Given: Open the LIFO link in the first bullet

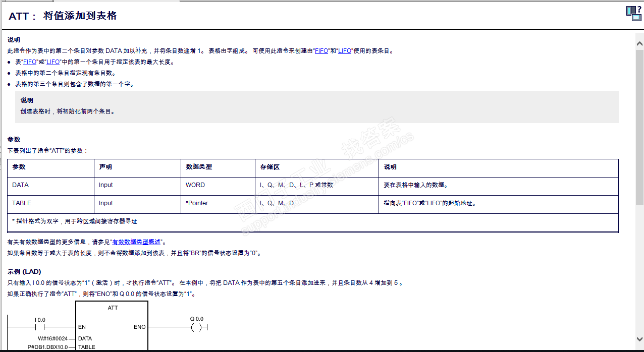Looking at the screenshot, I should [53, 62].
